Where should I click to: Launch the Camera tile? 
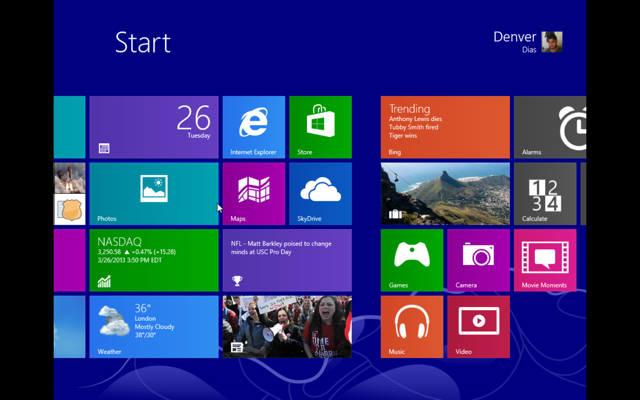coord(478,260)
